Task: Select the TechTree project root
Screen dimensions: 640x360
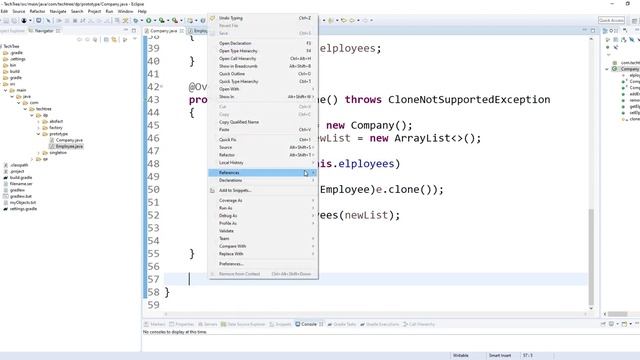Action: coord(11,47)
